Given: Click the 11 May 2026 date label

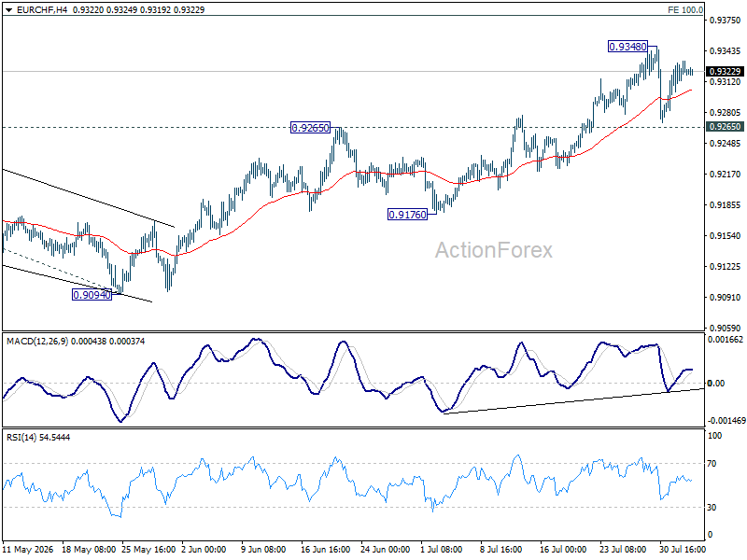Looking at the screenshot, I should pyautogui.click(x=28, y=550).
